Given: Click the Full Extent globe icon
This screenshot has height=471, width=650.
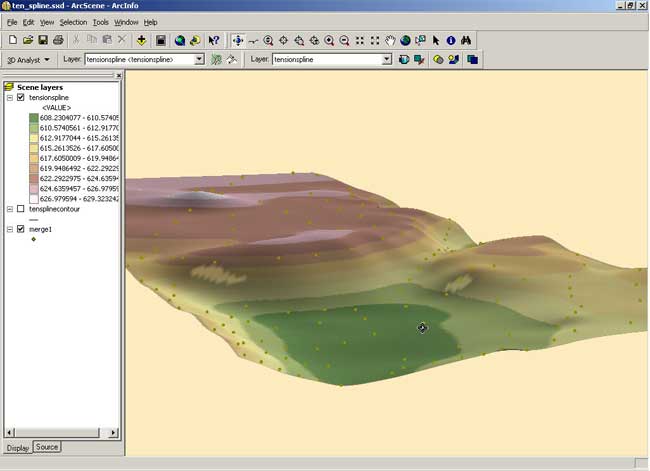Looking at the screenshot, I should click(405, 40).
